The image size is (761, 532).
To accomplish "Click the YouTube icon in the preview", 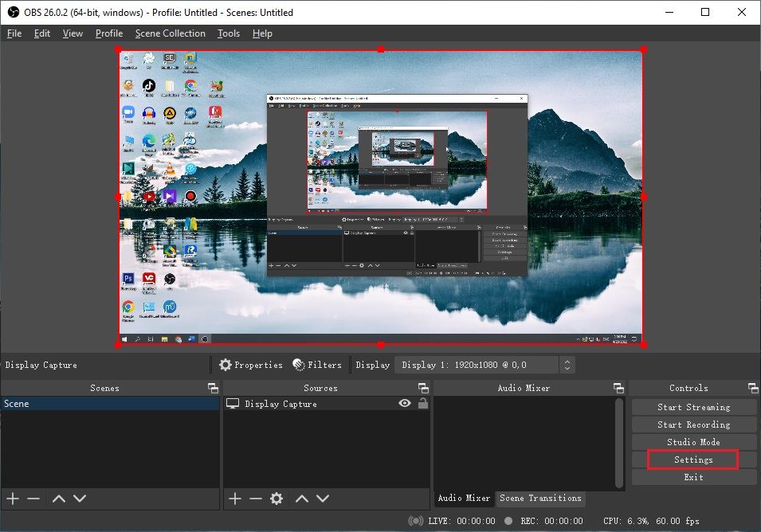I will [x=149, y=197].
